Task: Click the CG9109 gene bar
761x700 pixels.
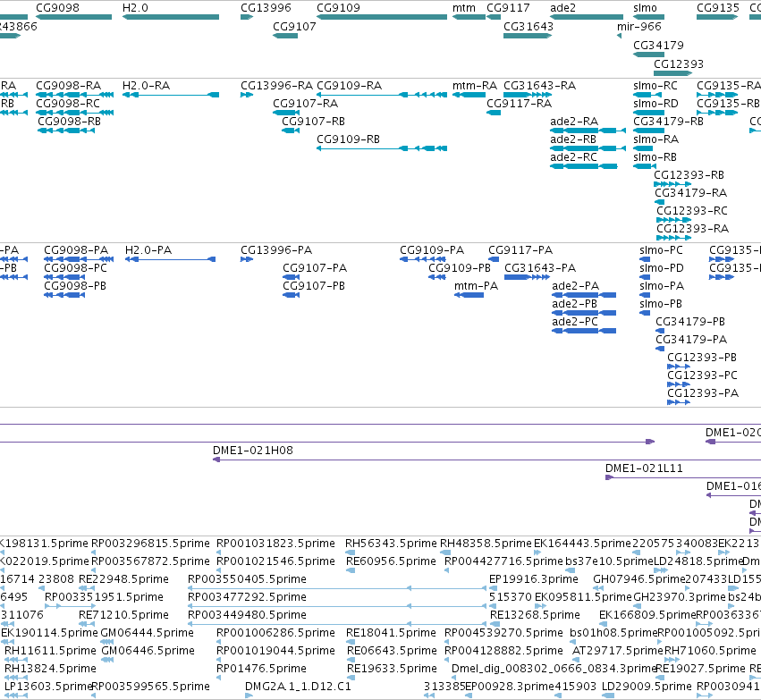Action: point(382,17)
